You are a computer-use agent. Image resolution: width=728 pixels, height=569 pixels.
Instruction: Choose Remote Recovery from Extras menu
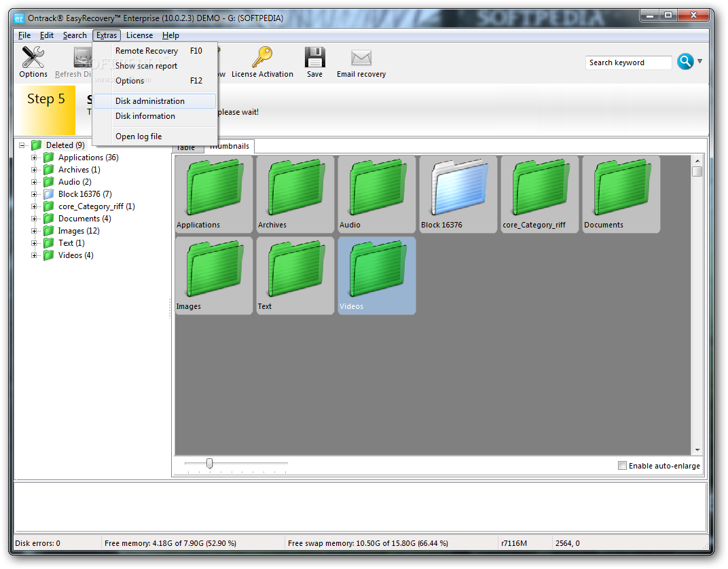tap(156, 51)
